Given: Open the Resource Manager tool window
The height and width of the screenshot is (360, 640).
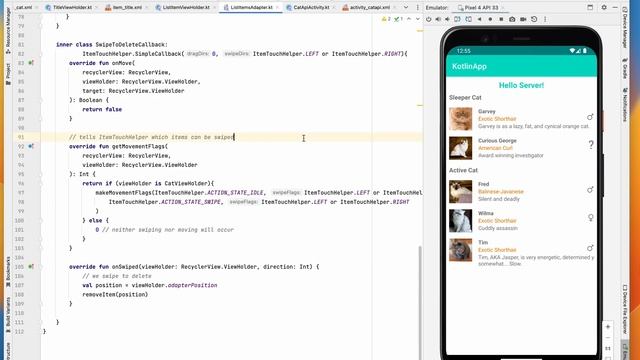Looking at the screenshot, I should tap(8, 31).
